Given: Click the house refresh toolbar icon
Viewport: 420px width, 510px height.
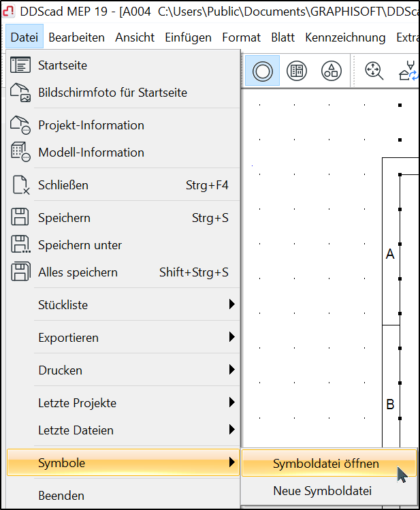Looking at the screenshot, I should pyautogui.click(x=408, y=71).
